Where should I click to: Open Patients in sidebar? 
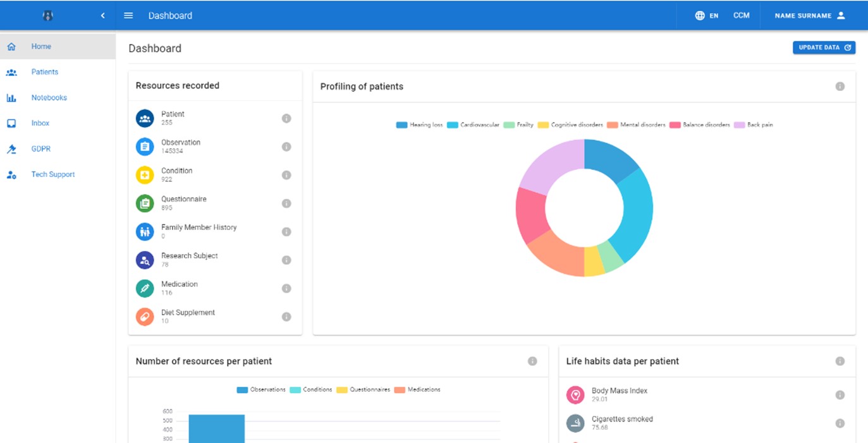tap(58, 72)
